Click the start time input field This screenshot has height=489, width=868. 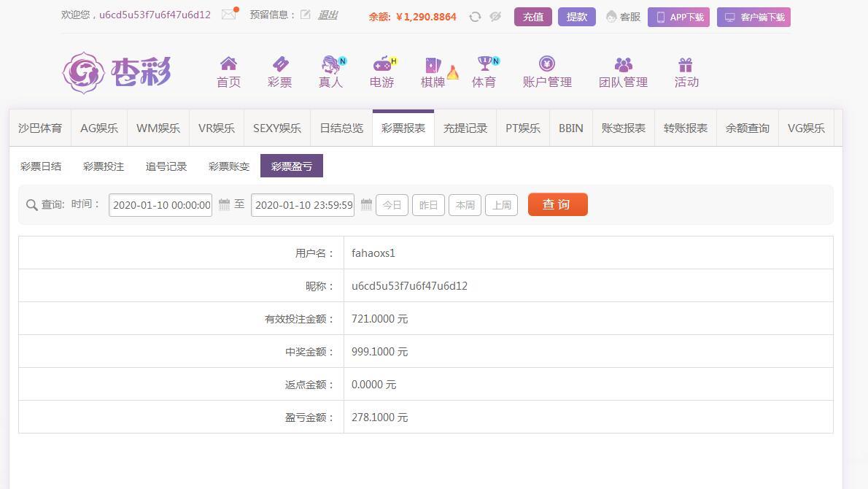click(161, 205)
